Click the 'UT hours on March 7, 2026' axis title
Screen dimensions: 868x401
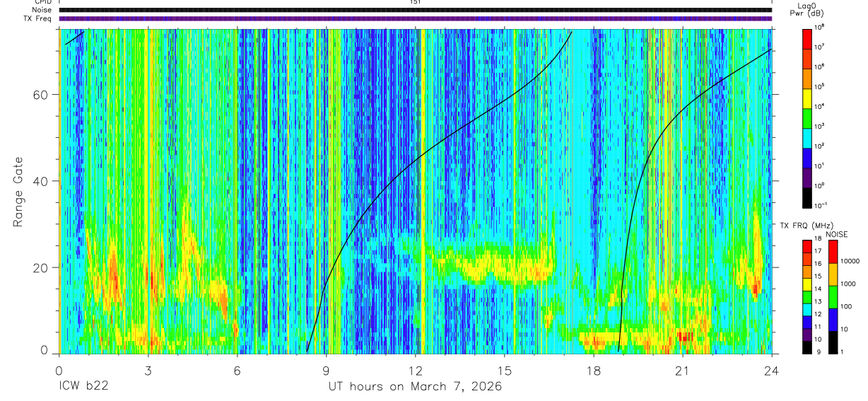click(x=415, y=387)
